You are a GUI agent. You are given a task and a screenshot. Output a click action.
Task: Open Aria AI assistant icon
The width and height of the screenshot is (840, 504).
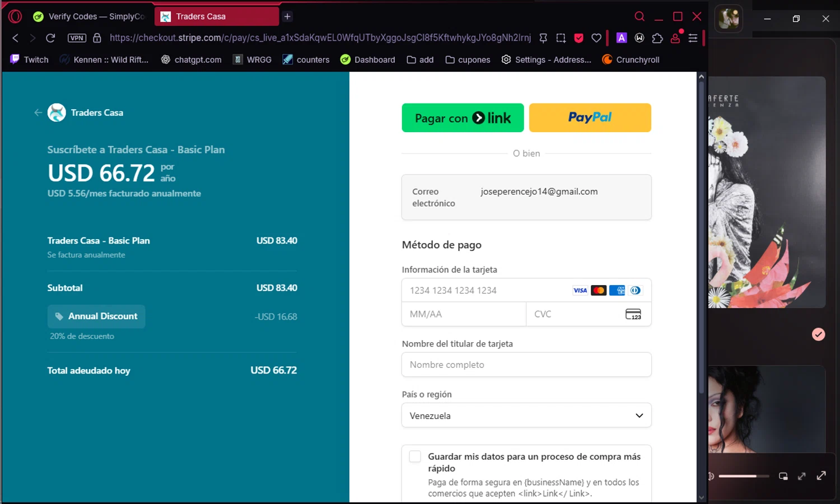(622, 38)
